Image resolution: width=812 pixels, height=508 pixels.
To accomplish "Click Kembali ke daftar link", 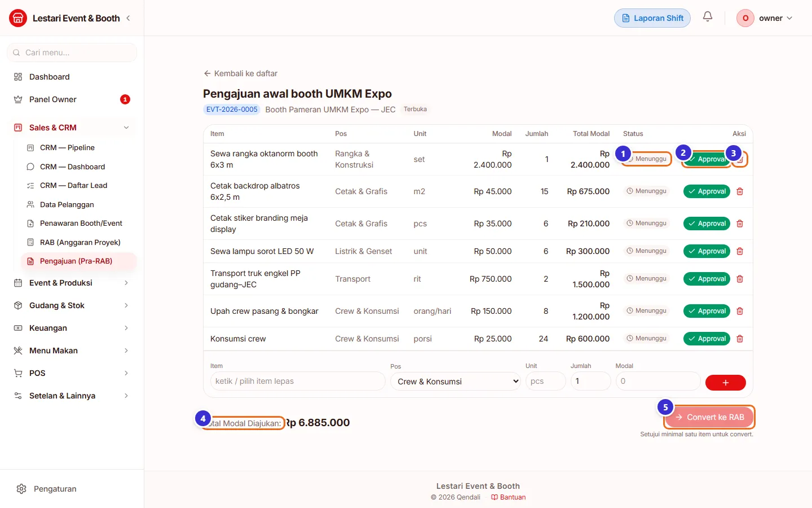I will pyautogui.click(x=241, y=73).
